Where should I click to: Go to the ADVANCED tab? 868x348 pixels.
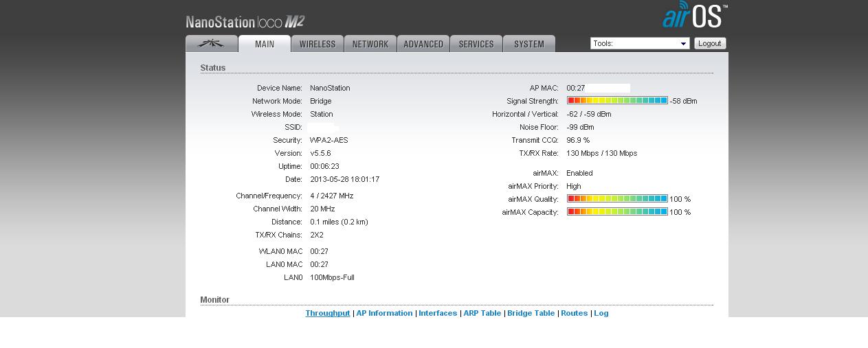(x=423, y=44)
